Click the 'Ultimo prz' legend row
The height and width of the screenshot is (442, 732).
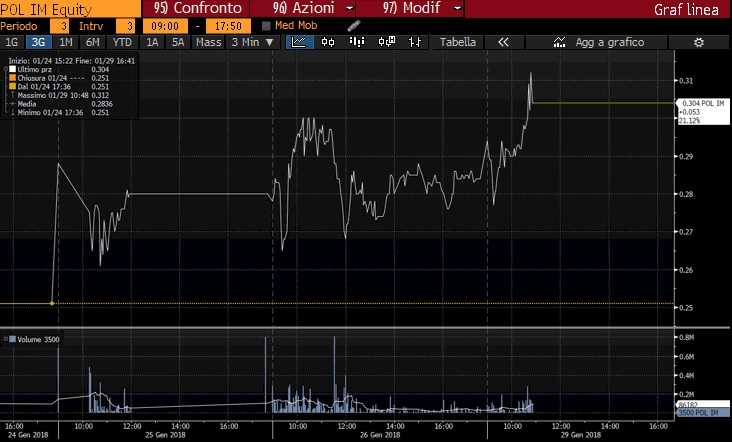(60, 69)
